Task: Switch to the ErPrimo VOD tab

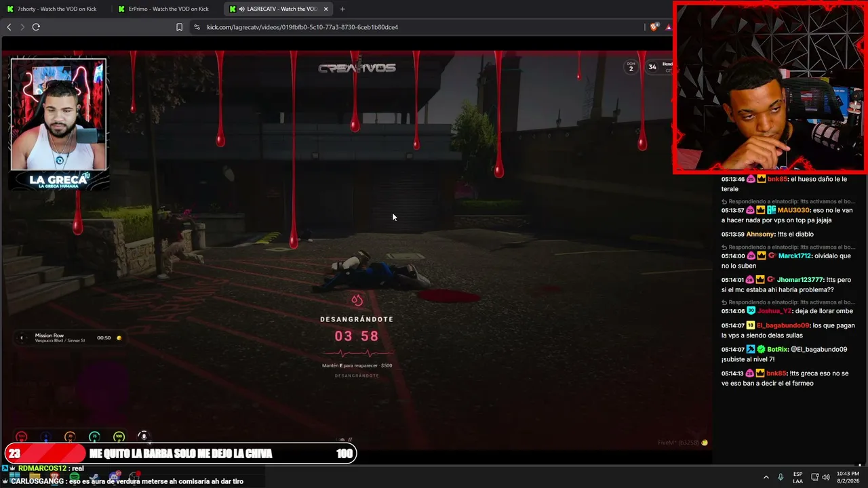Action: pyautogui.click(x=167, y=9)
